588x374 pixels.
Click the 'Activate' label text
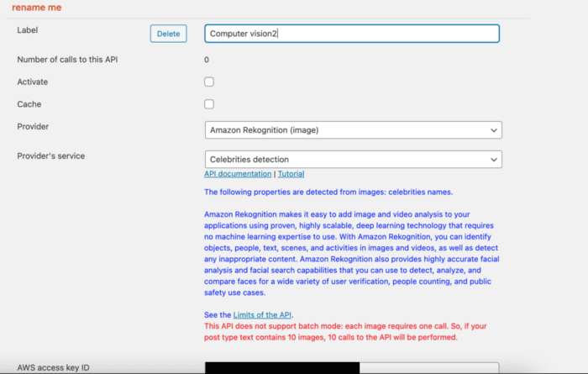33,82
